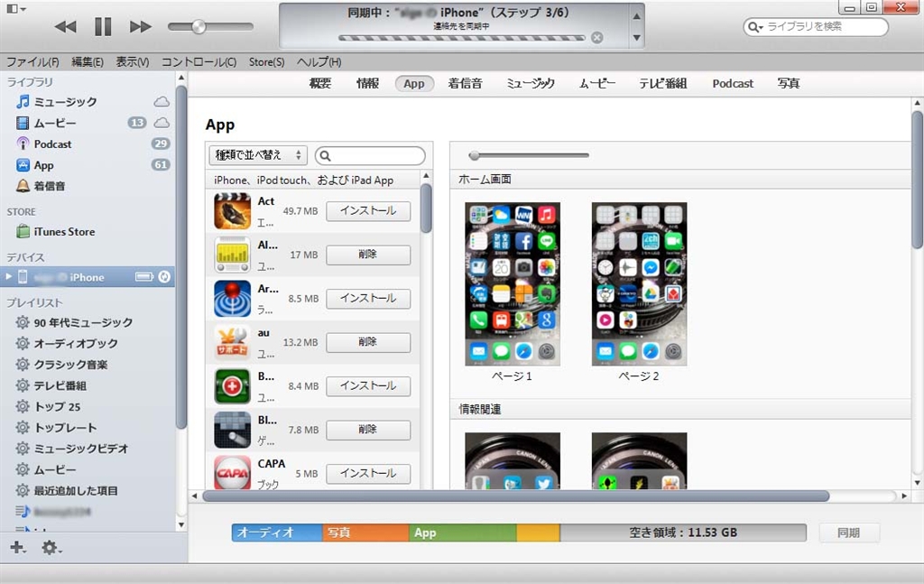Install the B... app (8.4 MB)
The width and height of the screenshot is (924, 584).
pyautogui.click(x=368, y=386)
